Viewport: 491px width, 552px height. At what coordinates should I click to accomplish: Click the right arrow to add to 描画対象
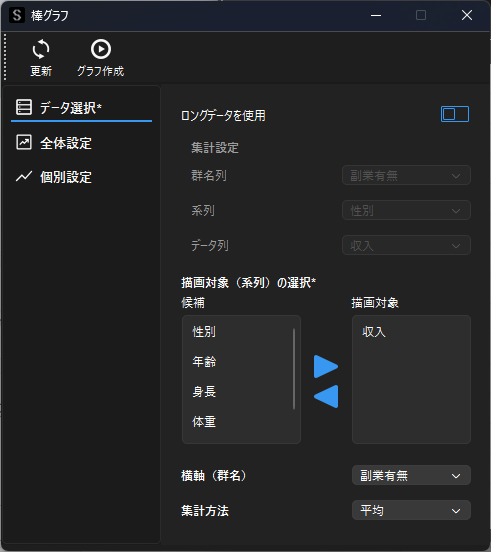pos(326,366)
